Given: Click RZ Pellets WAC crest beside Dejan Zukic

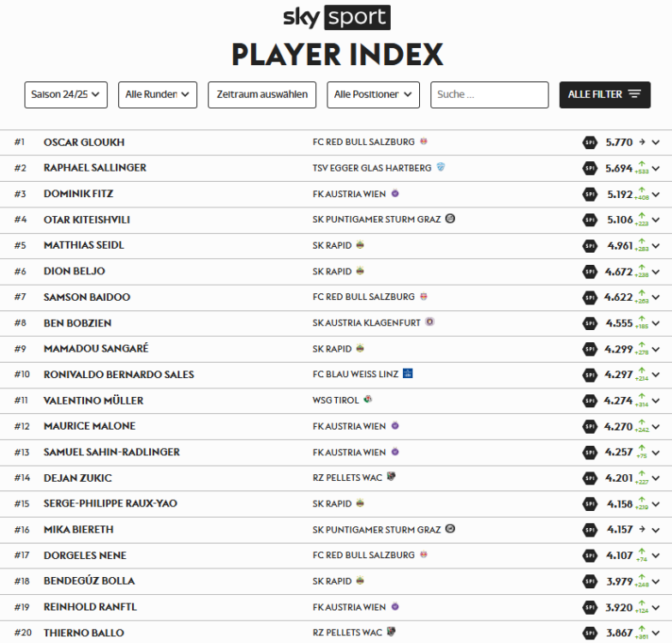Looking at the screenshot, I should click(391, 477).
